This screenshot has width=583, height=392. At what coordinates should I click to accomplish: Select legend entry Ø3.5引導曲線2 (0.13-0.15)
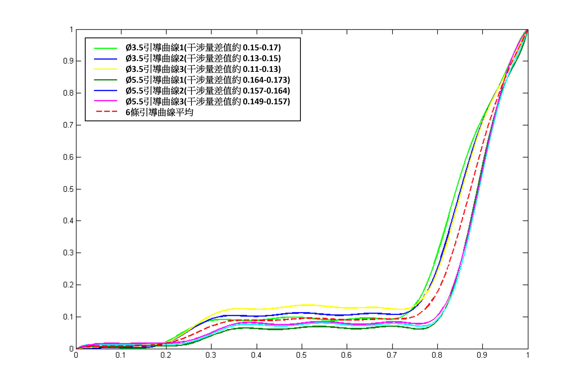tap(203, 58)
